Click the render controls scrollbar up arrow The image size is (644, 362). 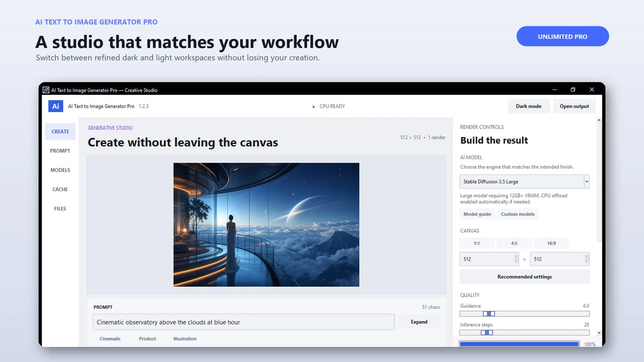[x=599, y=120]
